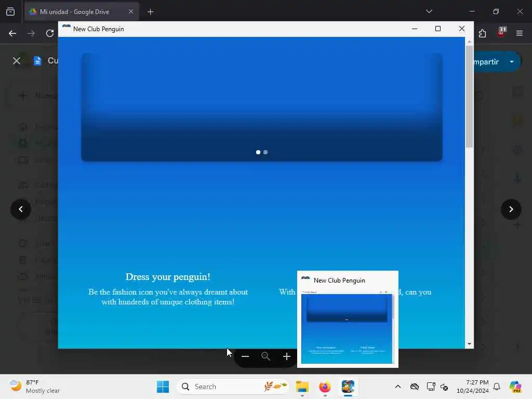Click the first carousel dot indicator
This screenshot has width=532, height=399.
258,152
